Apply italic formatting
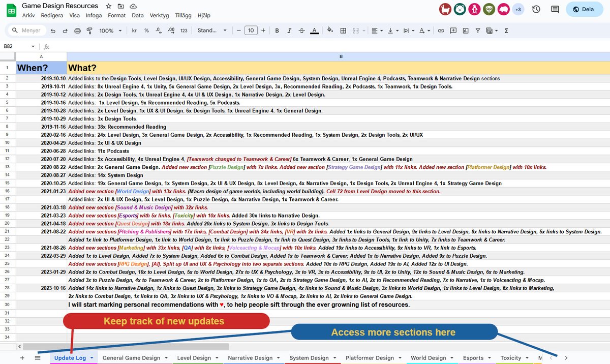 click(290, 31)
